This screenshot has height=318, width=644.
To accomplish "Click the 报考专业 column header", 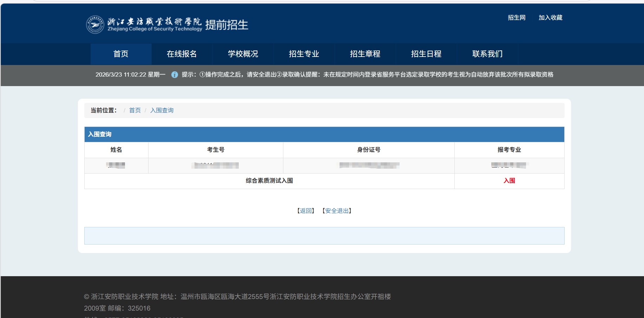I will click(509, 150).
